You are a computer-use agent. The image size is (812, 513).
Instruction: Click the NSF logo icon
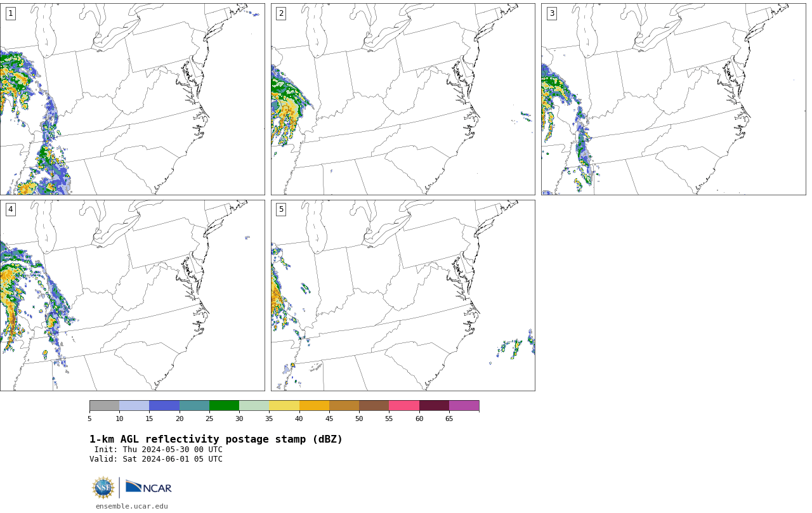point(103,488)
